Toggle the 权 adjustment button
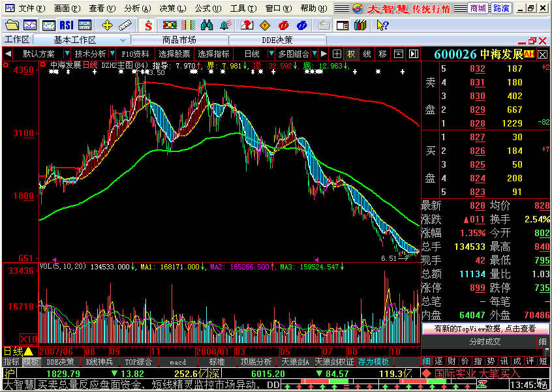This screenshot has width=552, height=392. [352, 53]
